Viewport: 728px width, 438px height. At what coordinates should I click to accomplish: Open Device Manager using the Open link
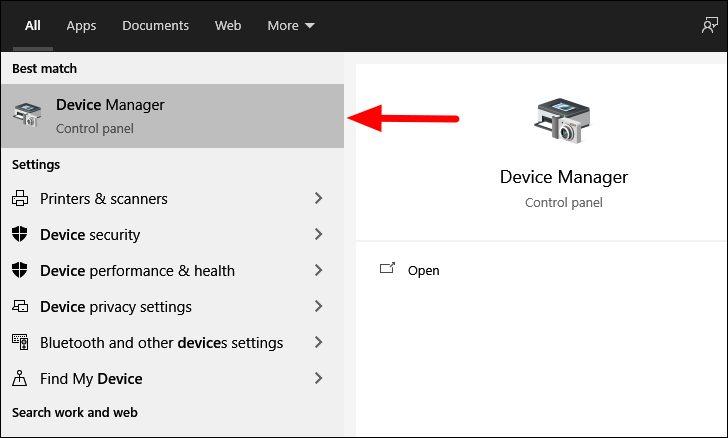click(x=423, y=270)
